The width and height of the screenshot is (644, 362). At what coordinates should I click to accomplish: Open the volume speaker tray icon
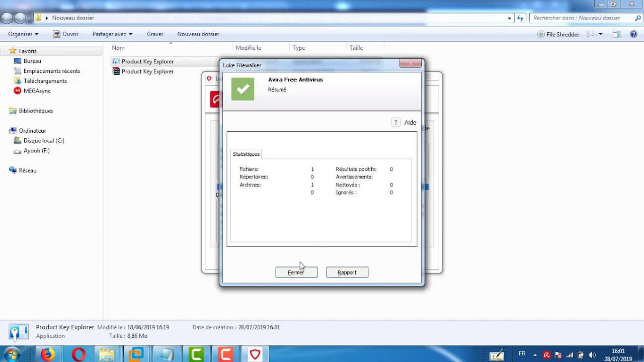[592, 355]
